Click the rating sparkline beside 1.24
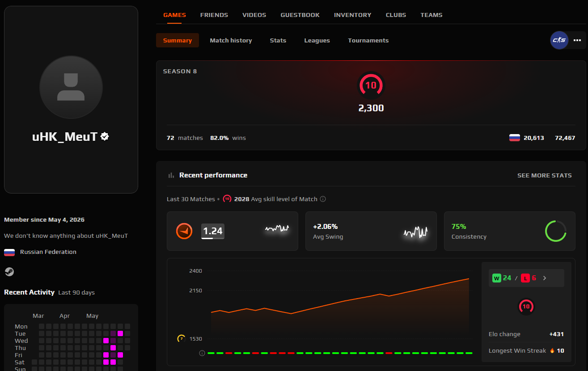Screen dimensions: 588x371 (x=277, y=228)
